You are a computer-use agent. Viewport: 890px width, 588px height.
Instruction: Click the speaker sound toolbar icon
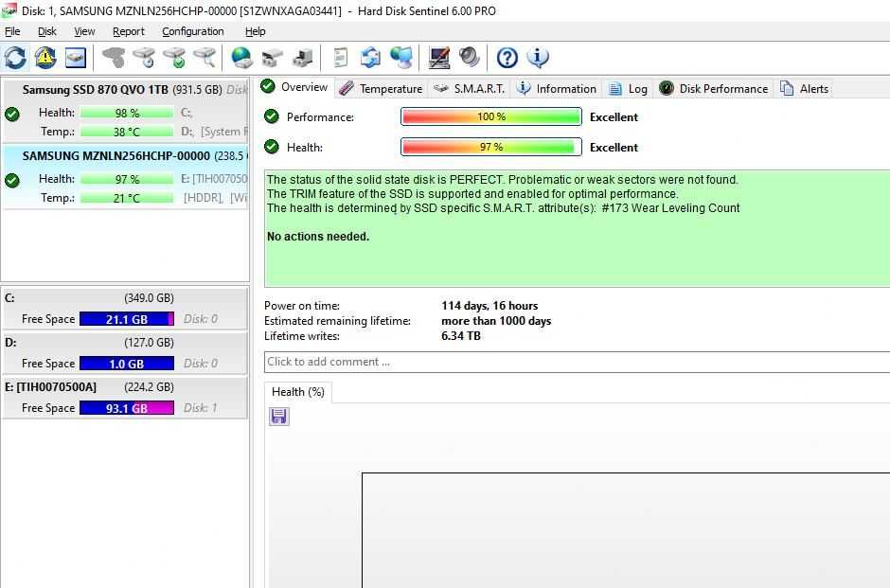(x=469, y=58)
